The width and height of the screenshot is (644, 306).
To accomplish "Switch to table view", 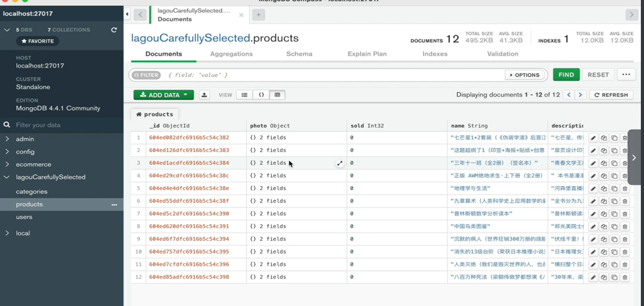I will (277, 95).
